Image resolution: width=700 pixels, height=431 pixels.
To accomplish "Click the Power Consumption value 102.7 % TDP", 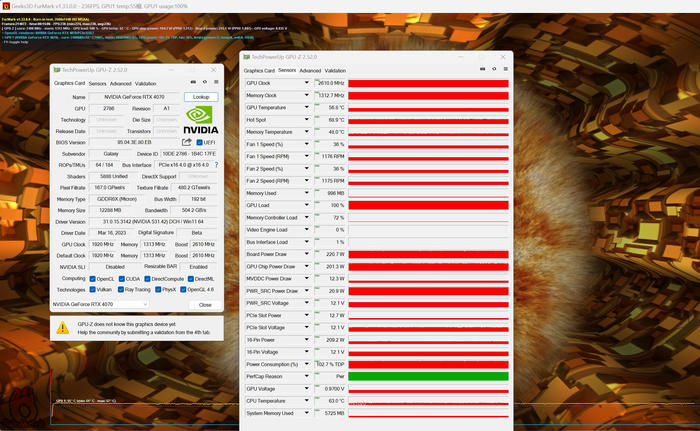I will click(x=331, y=364).
